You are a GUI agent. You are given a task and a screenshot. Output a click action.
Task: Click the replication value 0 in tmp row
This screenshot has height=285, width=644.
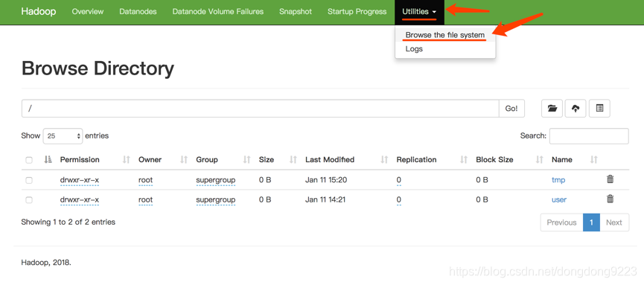coord(399,180)
